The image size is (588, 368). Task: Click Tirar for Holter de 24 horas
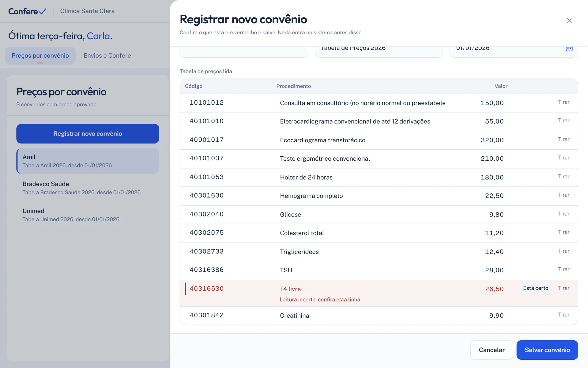pyautogui.click(x=563, y=177)
